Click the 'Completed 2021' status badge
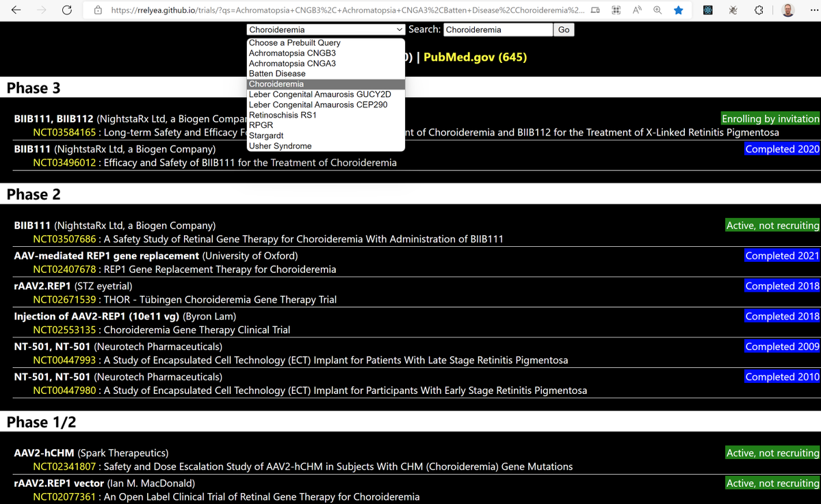The height and width of the screenshot is (504, 821). pos(782,255)
